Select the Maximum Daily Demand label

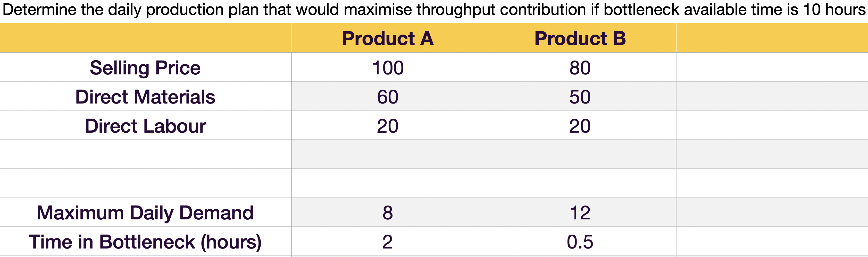pos(145,212)
